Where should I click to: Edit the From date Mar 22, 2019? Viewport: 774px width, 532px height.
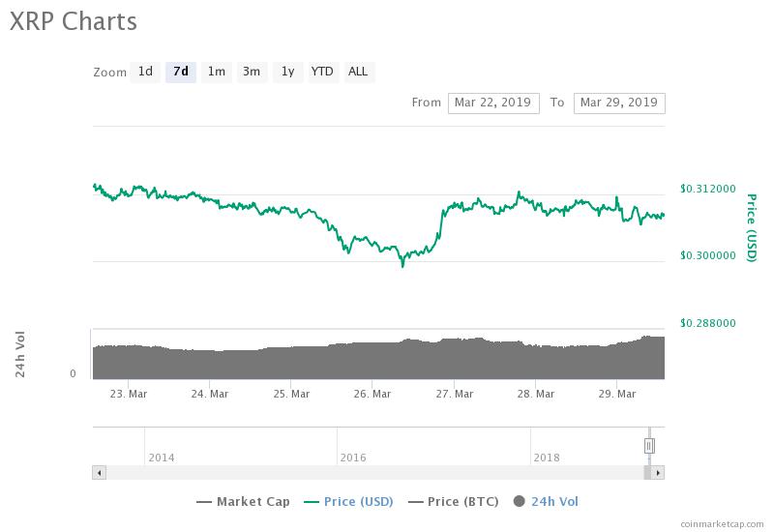coord(493,103)
